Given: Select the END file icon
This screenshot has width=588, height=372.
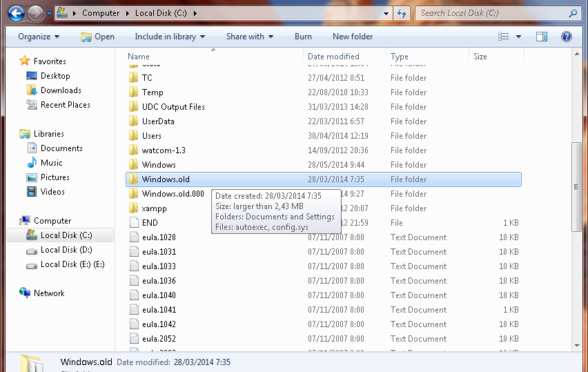Looking at the screenshot, I should pos(134,223).
